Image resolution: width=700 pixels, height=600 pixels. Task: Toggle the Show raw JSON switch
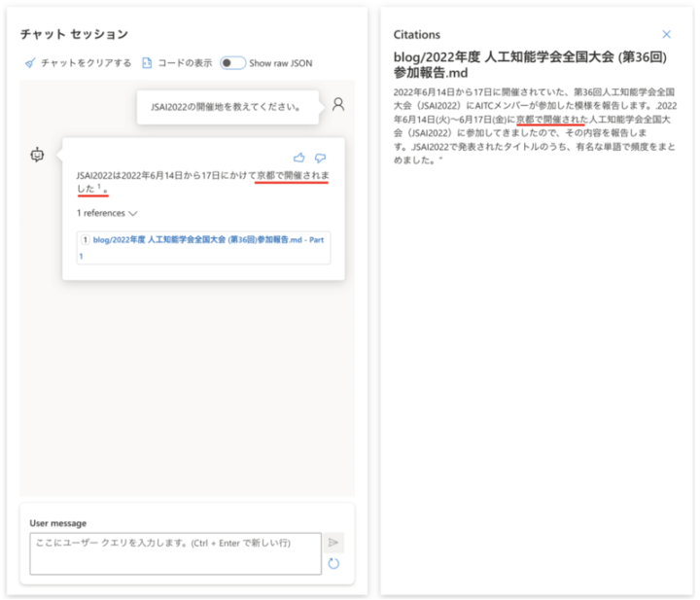[232, 63]
